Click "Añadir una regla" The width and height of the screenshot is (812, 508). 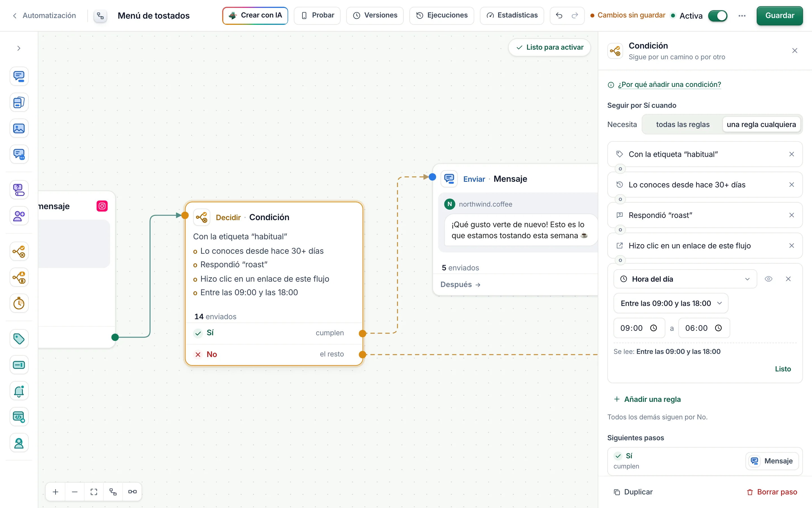(647, 399)
